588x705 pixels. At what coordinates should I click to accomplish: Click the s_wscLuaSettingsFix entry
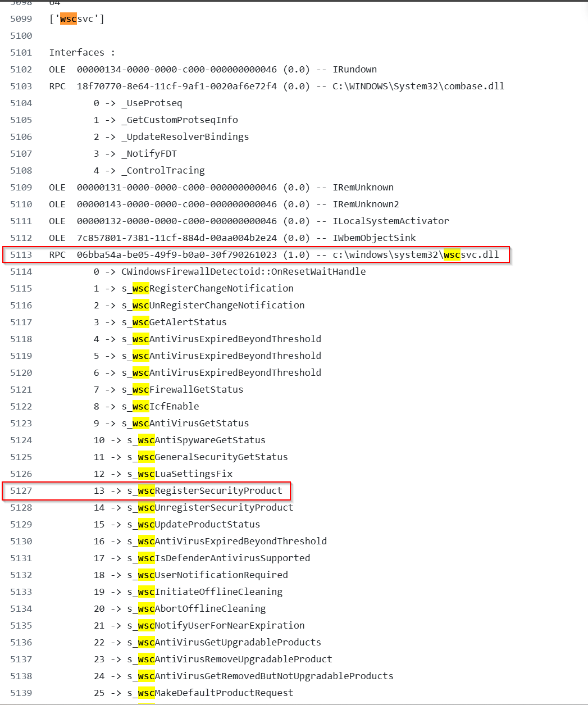point(163,474)
